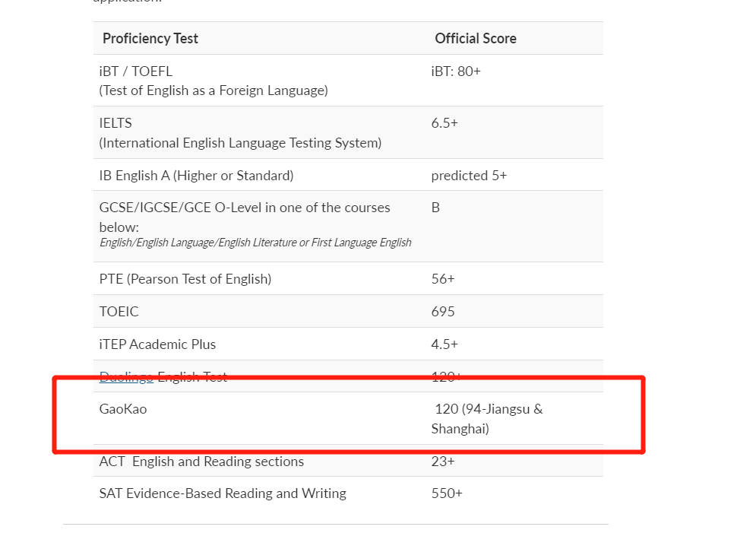The image size is (756, 533).
Task: Select the IELTS test name
Action: click(115, 123)
